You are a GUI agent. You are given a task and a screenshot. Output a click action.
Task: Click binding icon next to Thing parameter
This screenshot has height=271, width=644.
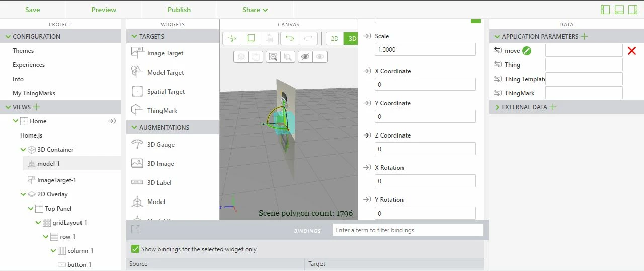pos(498,64)
